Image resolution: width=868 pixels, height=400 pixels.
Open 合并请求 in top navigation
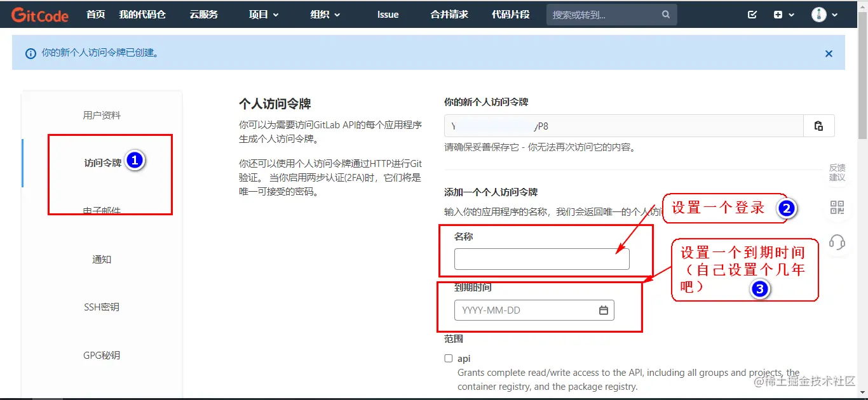pyautogui.click(x=449, y=14)
